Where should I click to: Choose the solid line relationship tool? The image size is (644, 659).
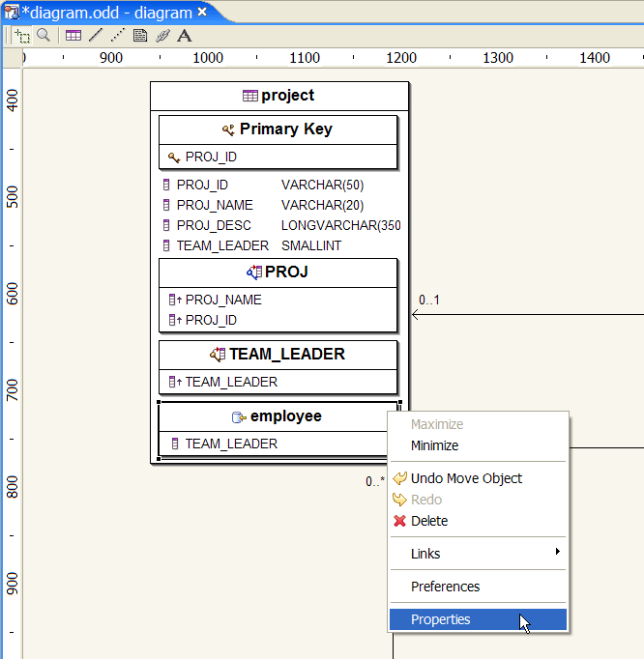(95, 36)
